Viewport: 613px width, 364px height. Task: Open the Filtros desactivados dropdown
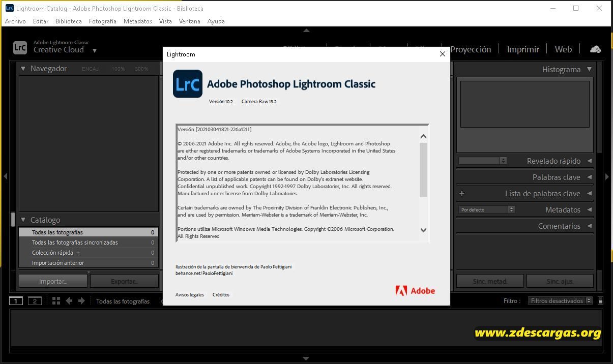pos(560,301)
